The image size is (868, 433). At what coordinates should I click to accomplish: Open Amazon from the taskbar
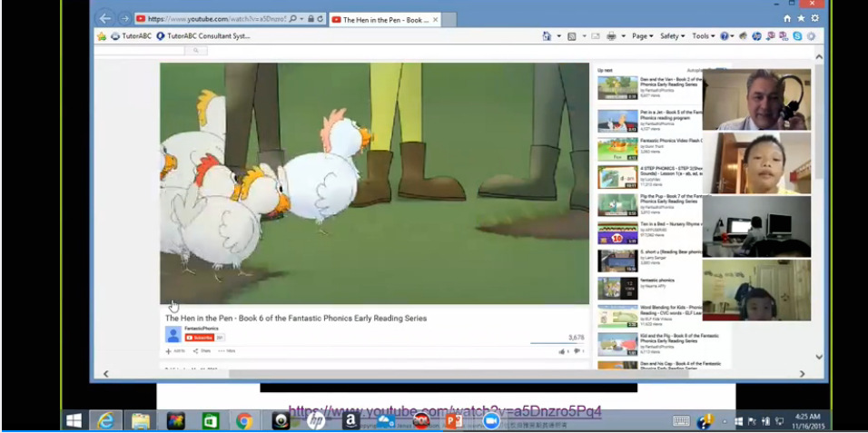pos(350,421)
